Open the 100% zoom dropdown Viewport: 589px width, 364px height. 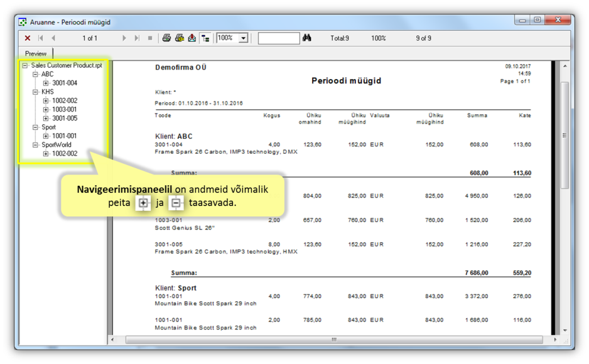pos(244,38)
